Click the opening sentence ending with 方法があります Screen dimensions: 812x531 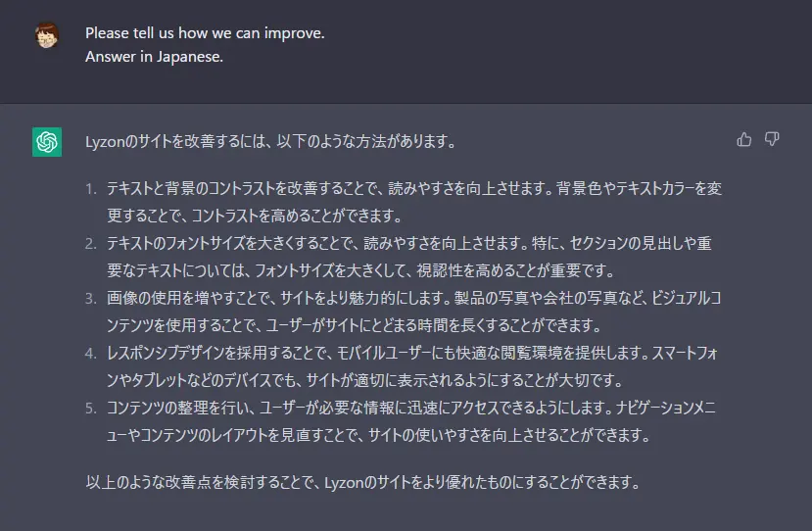click(x=269, y=141)
